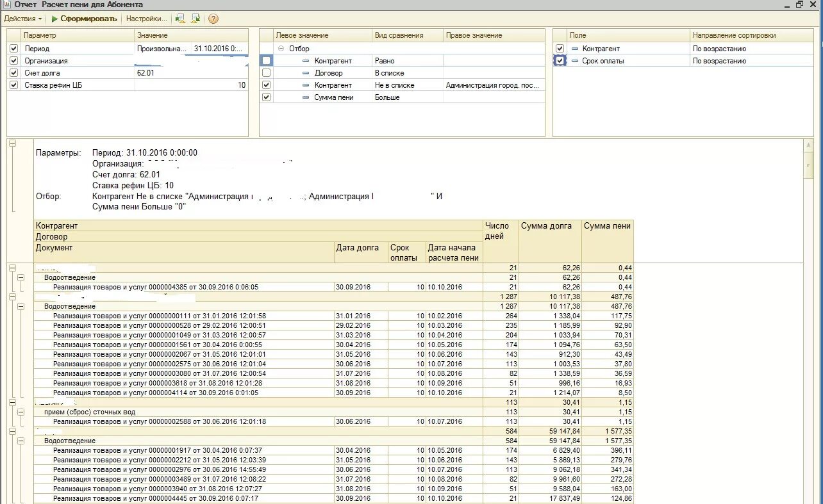Click the report vertical scrollbar up arrow
This screenshot has height=504, width=823.
tap(809, 145)
